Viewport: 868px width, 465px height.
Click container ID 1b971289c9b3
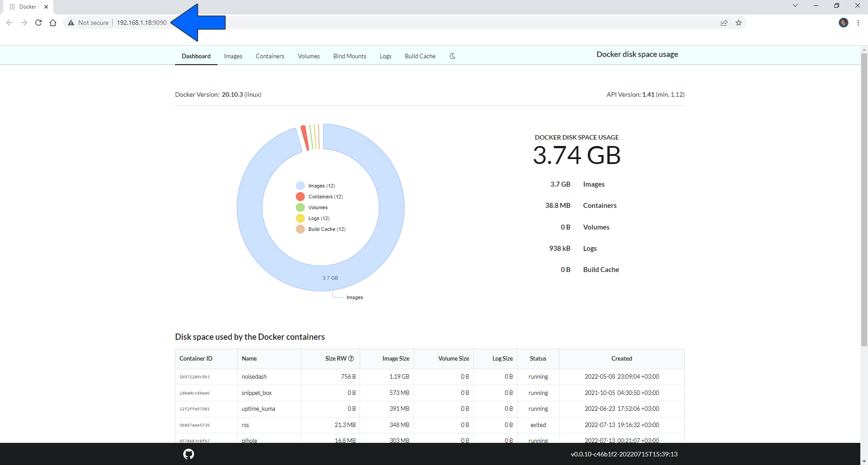coord(194,377)
